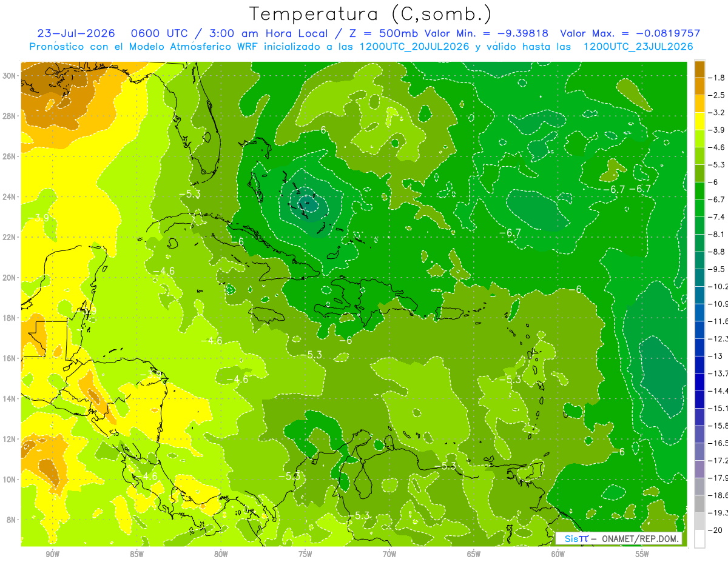This screenshot has height=562, width=728.
Task: Click the 24N latitude axis label
Action: [10, 196]
